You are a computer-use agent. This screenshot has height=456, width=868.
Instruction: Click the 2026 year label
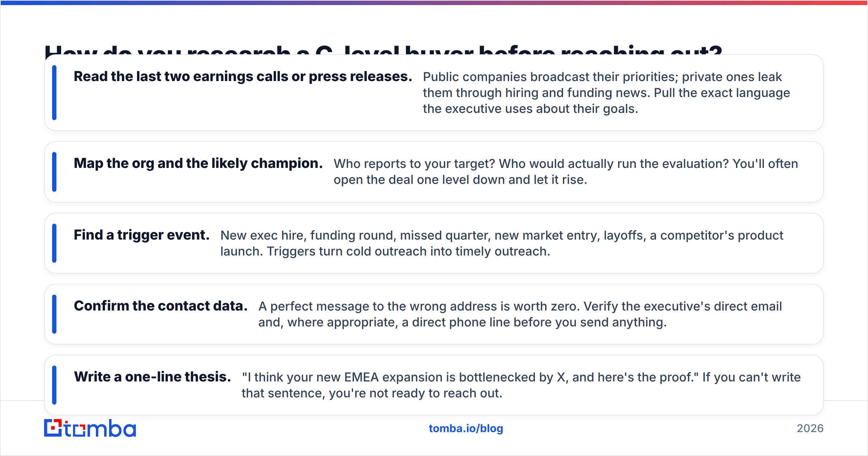point(810,428)
